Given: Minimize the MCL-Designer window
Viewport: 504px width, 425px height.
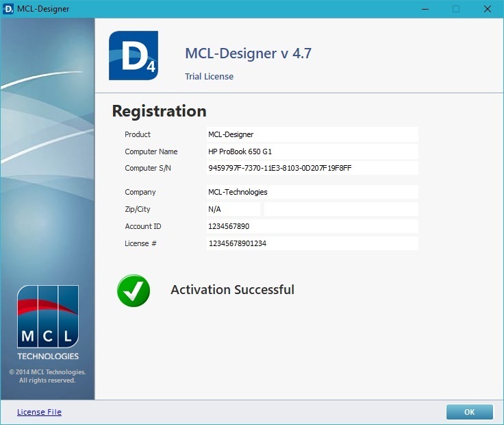Looking at the screenshot, I should point(425,9).
